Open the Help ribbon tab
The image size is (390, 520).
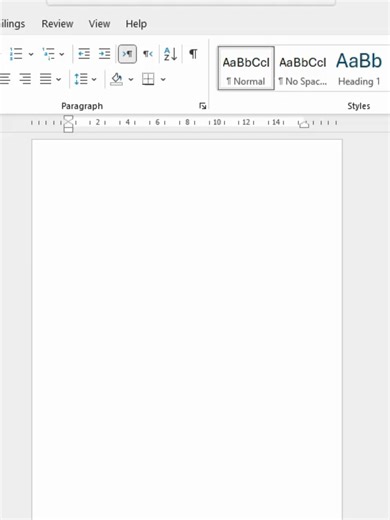(x=136, y=24)
